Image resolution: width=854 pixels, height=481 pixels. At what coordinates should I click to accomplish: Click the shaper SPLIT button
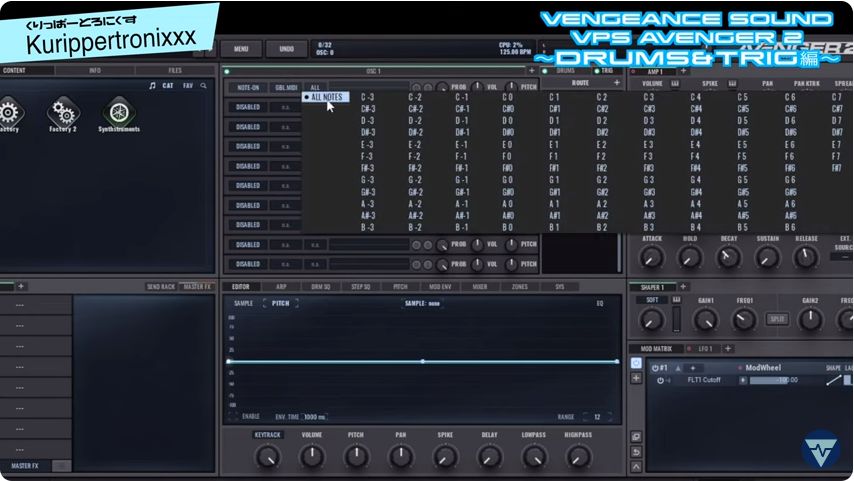pos(777,319)
